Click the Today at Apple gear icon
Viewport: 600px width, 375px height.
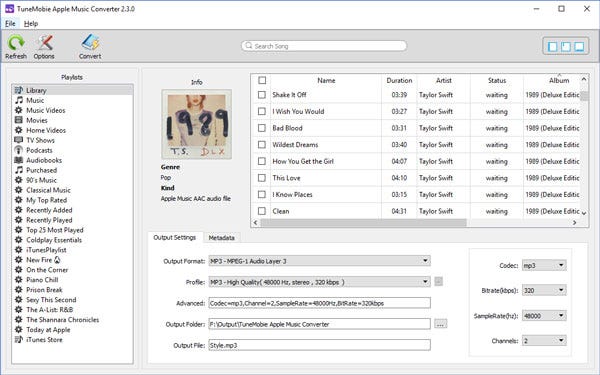coord(18,329)
